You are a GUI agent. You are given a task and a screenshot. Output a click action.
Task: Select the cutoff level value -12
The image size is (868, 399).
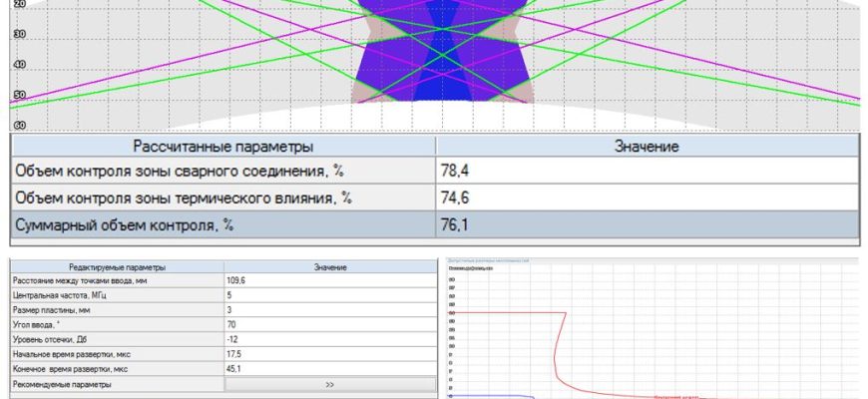coord(330,339)
